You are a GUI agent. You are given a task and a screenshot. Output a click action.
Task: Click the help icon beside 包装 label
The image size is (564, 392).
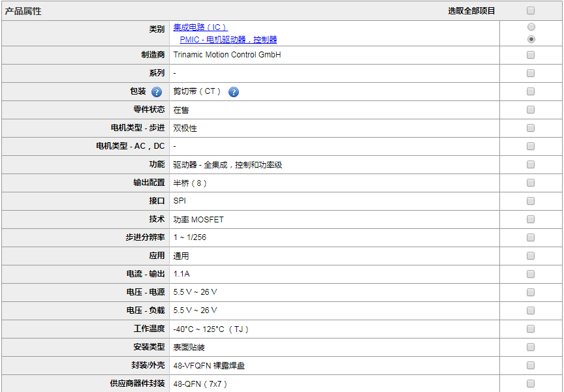(157, 92)
